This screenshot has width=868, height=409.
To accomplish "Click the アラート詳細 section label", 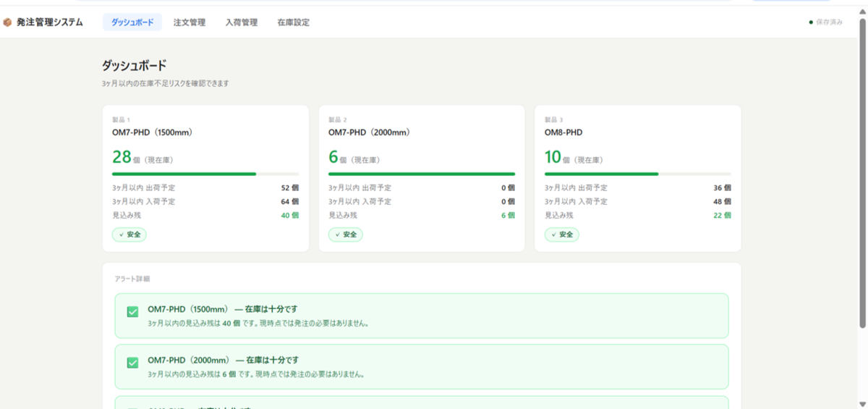I will coord(132,279).
